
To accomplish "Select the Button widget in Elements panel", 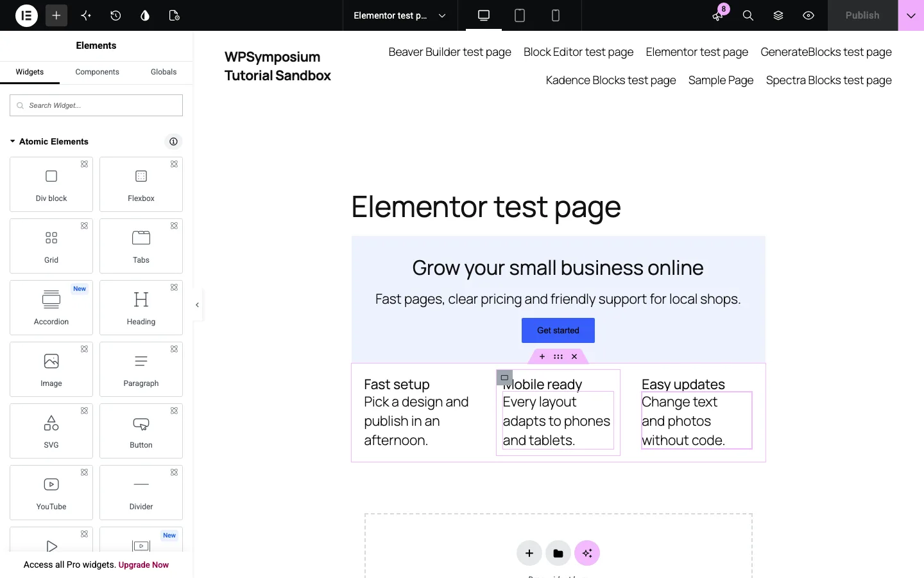I will pos(141,431).
